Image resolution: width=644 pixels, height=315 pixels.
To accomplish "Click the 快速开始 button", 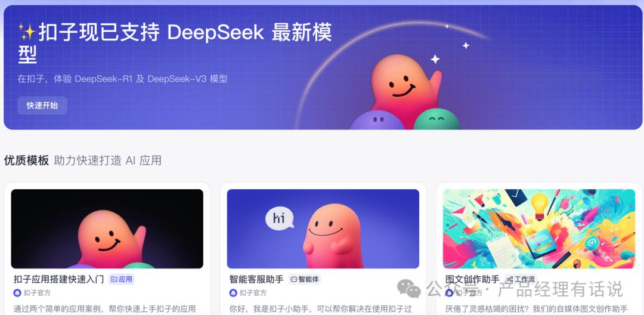I will pyautogui.click(x=42, y=106).
